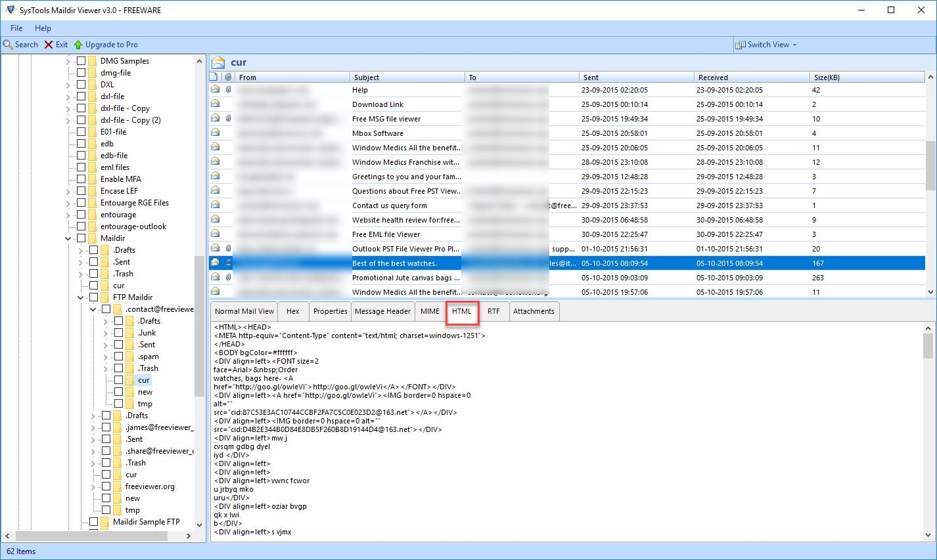937x560 pixels.
Task: Click the red X Exit icon
Action: [47, 44]
